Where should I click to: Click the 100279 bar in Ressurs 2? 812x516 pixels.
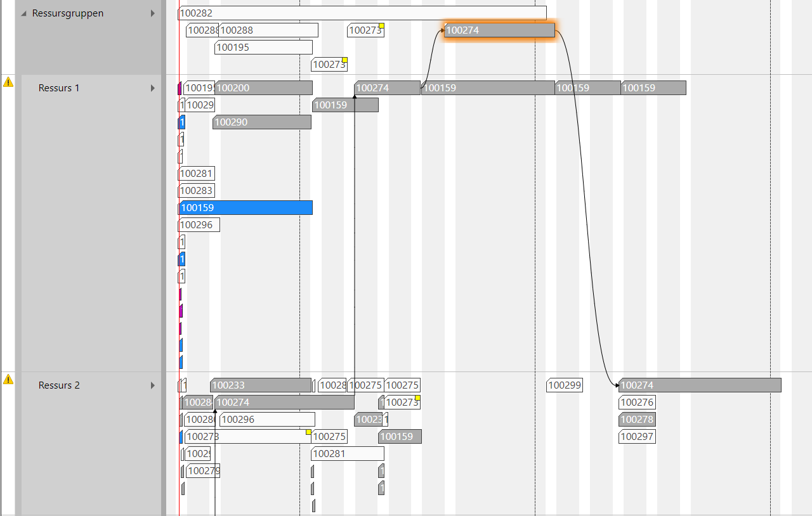(203, 471)
